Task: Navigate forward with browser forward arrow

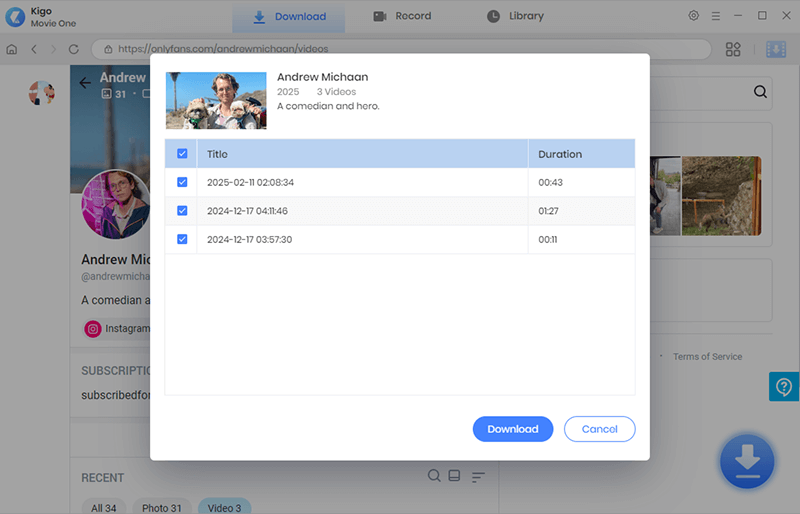Action: (x=54, y=49)
